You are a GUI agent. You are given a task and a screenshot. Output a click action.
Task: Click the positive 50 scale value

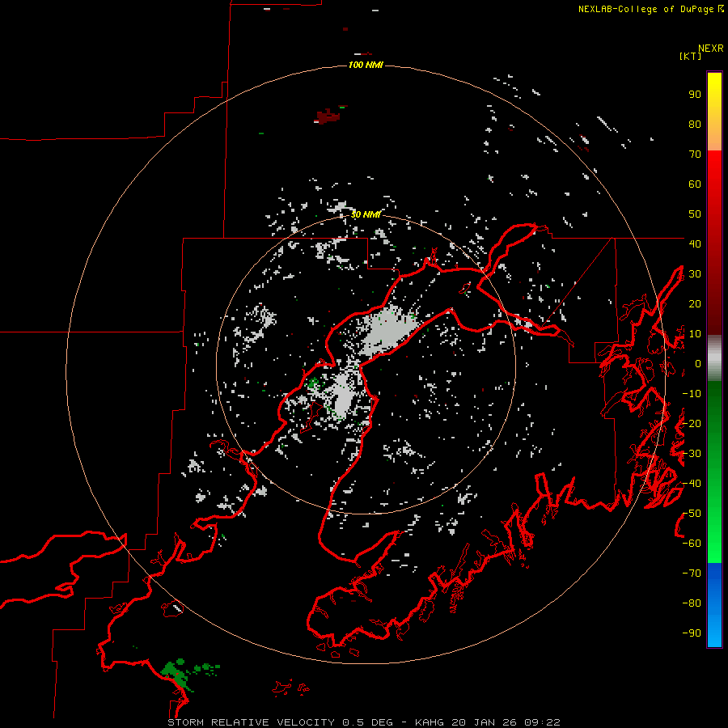coord(695,214)
